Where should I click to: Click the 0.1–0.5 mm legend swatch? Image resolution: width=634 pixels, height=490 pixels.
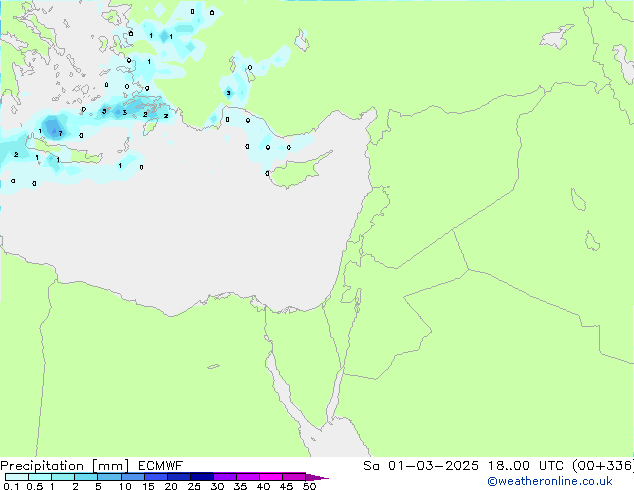pyautogui.click(x=17, y=477)
